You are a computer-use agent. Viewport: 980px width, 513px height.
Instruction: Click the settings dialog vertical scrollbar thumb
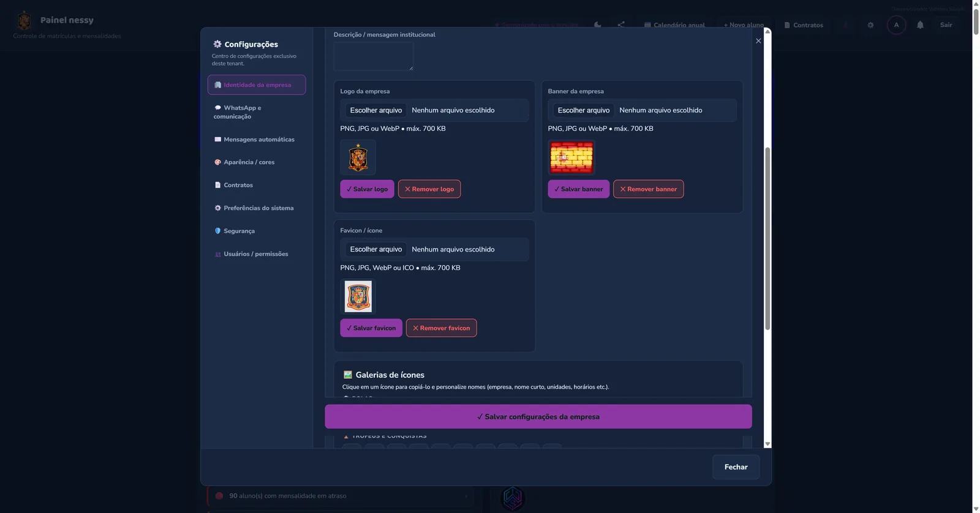coord(767,239)
